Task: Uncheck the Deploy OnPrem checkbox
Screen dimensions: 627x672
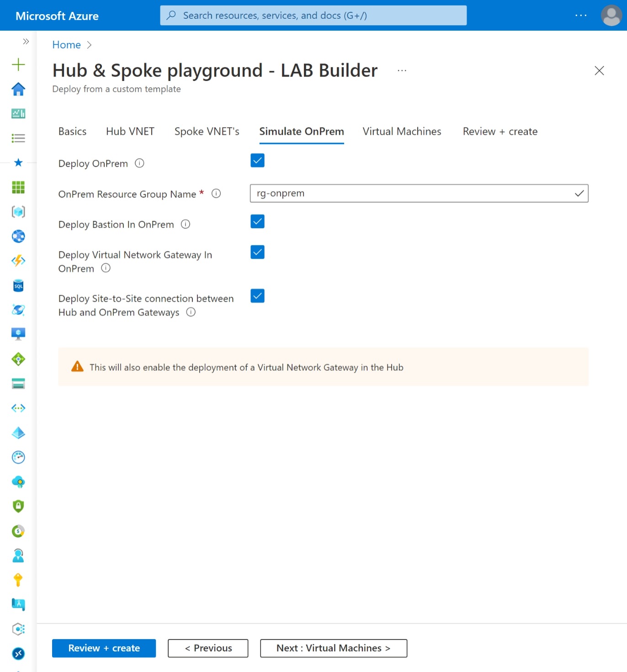Action: click(x=257, y=160)
